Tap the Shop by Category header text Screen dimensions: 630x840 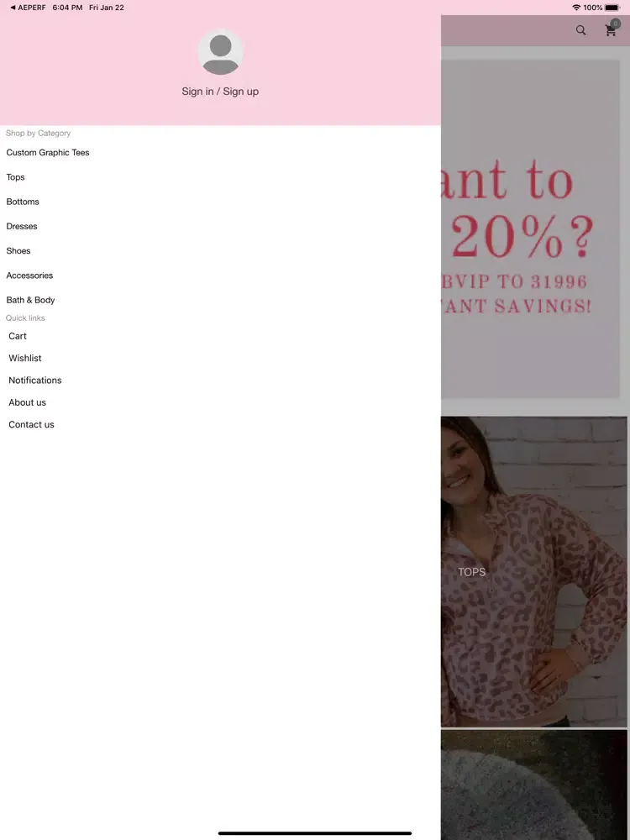click(x=38, y=134)
